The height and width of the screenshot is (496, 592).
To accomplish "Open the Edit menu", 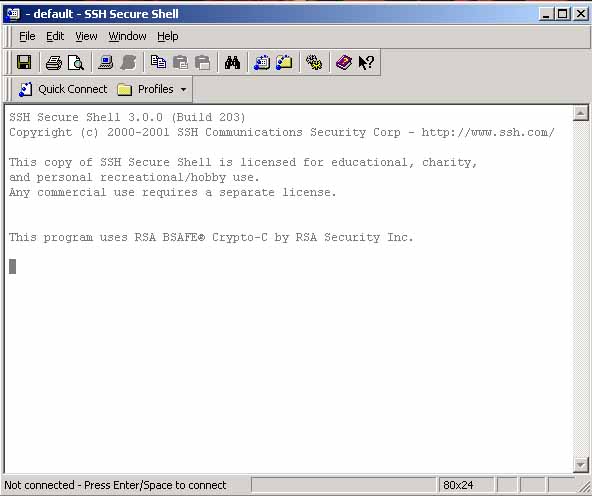I will tap(55, 36).
